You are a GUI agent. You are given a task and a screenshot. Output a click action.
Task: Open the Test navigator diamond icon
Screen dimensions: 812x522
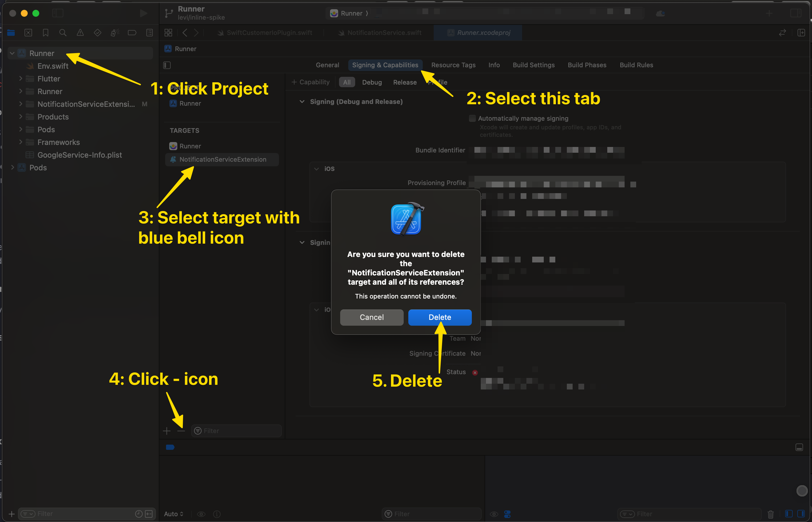[98, 33]
